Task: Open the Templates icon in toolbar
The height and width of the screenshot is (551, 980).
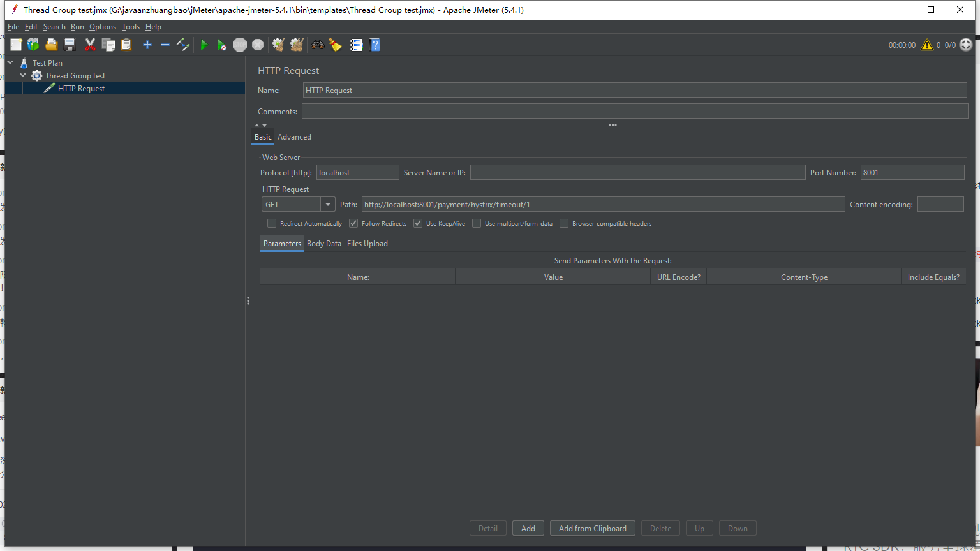Action: point(33,45)
